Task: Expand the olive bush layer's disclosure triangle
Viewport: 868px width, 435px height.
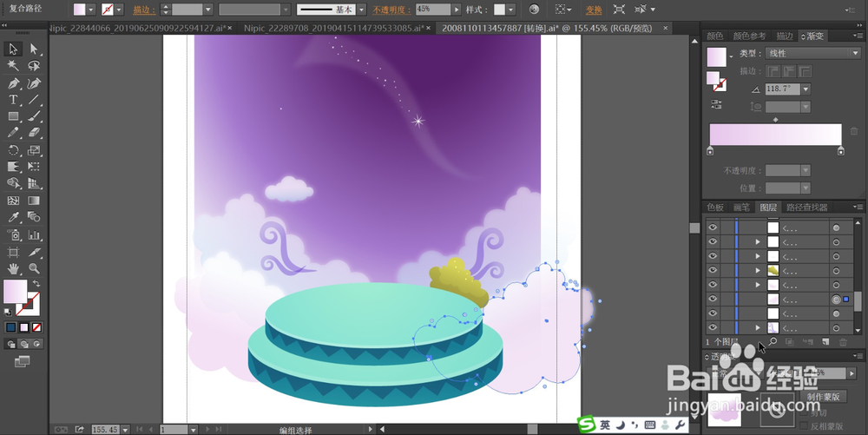Action: pyautogui.click(x=758, y=270)
